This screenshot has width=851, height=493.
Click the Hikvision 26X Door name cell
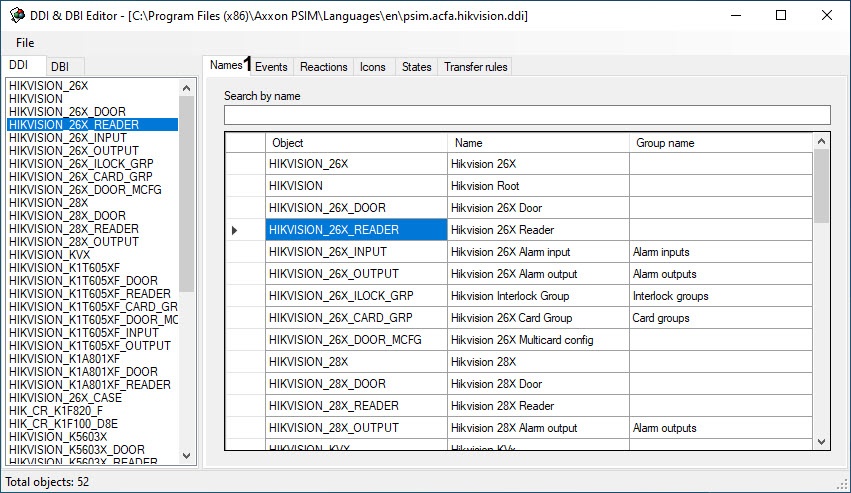[x=537, y=208]
